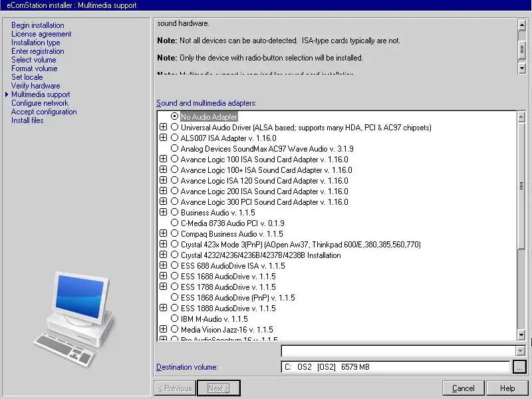The image size is (532, 399).
Task: Expand Avance Logic 200 ISA node
Action: click(x=163, y=191)
